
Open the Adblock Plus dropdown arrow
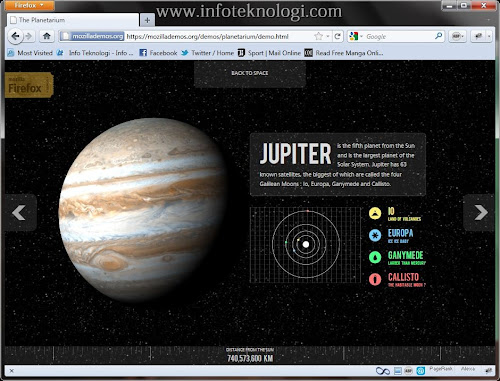(463, 36)
